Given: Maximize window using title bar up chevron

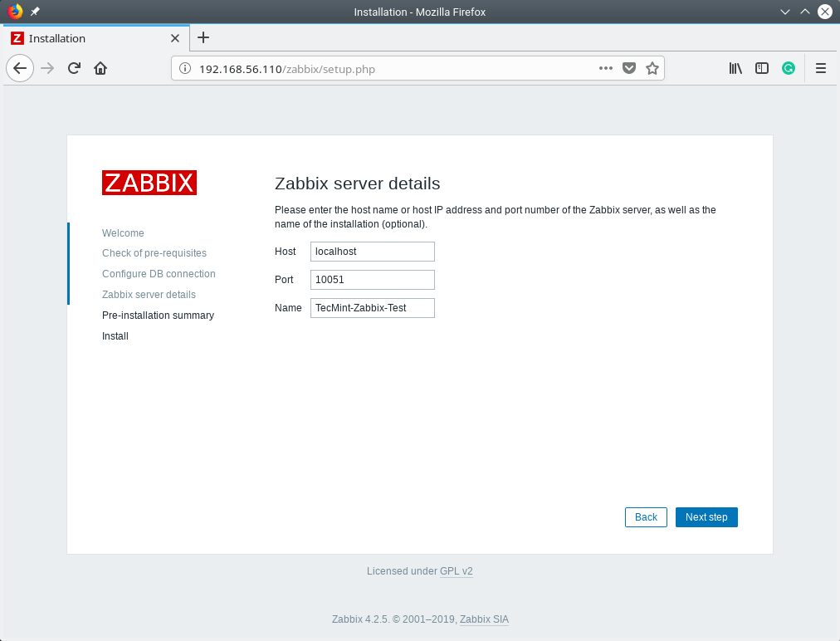Looking at the screenshot, I should [804, 12].
